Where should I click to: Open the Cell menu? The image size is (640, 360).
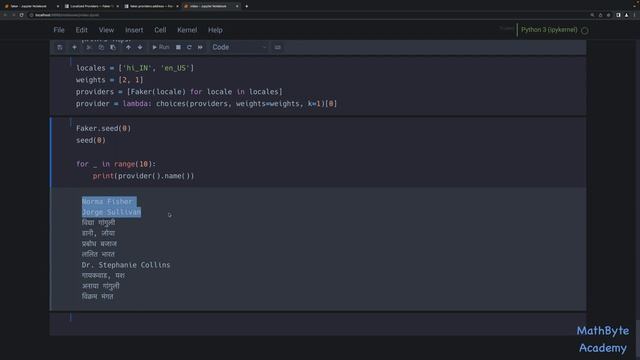click(160, 30)
